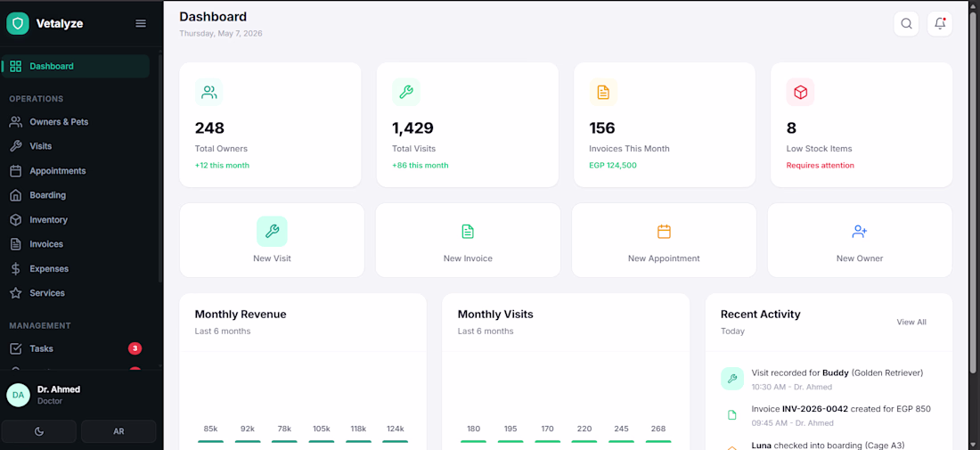Click the '+86 this month' visits text
The width and height of the screenshot is (980, 450).
[x=420, y=166]
